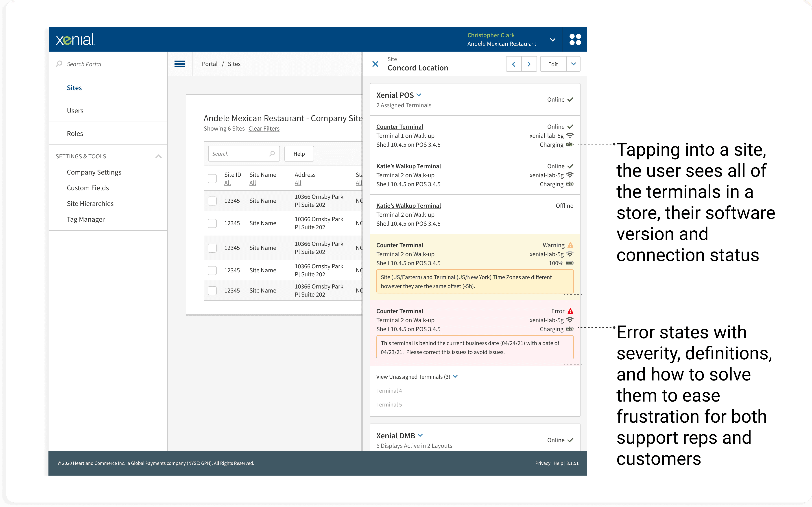Click magnifier icon in sites search box

(x=272, y=154)
